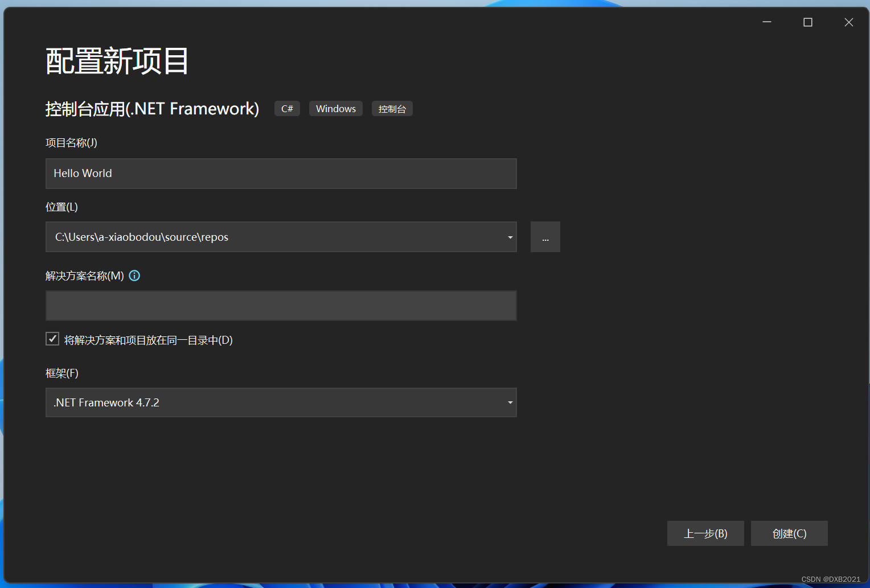Click the 控制台应用(.NET Framework) subtitle
Screen dimensions: 870x588
(152, 109)
